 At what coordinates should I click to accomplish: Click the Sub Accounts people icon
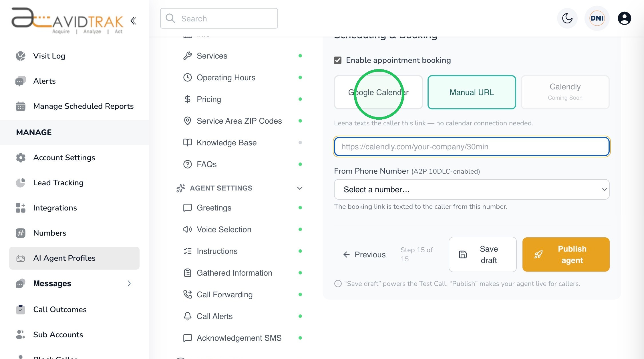click(21, 335)
